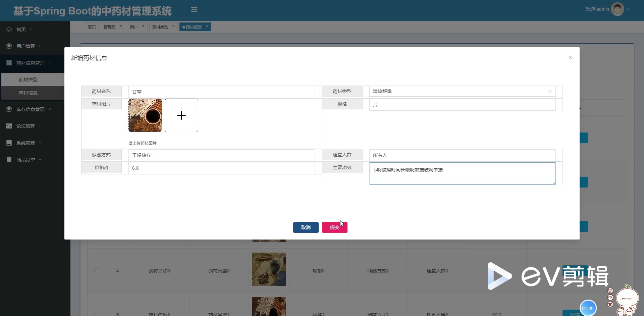Click the 用户管理 sidebar icon
This screenshot has height=316, width=644.
click(x=9, y=46)
